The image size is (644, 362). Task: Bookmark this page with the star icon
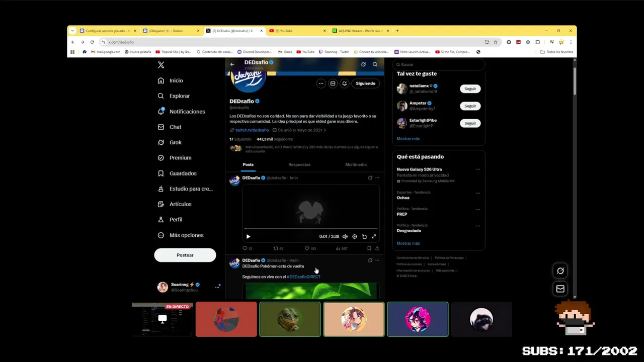point(496,42)
